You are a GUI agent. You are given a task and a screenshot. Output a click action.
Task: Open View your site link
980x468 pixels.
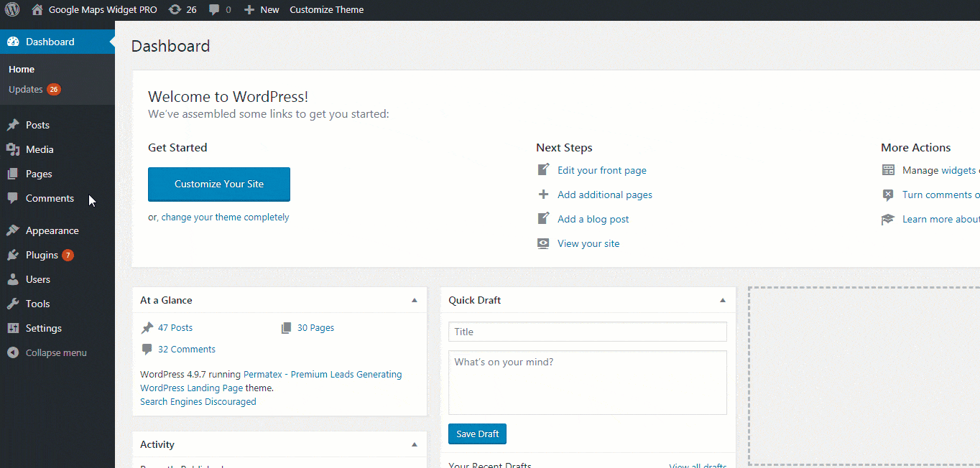pyautogui.click(x=588, y=243)
